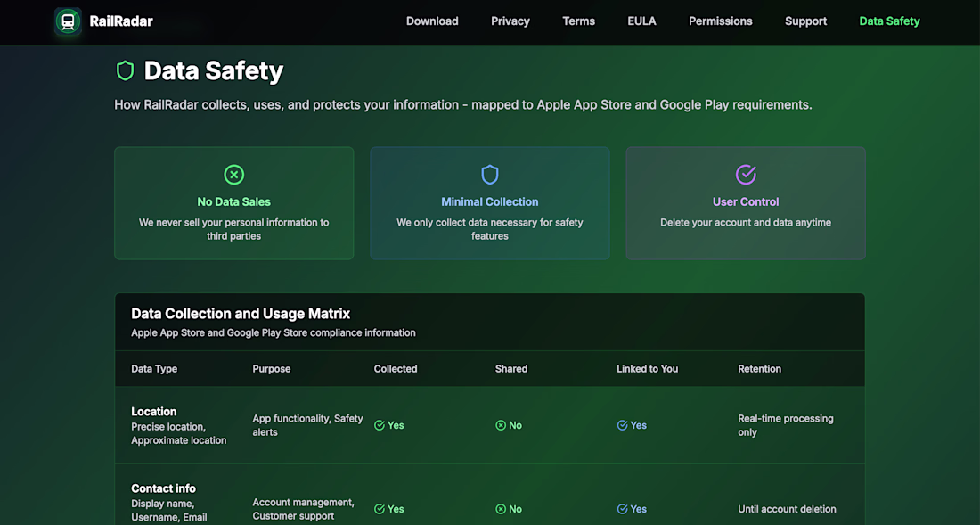Select the active Data Safety nav item

889,21
